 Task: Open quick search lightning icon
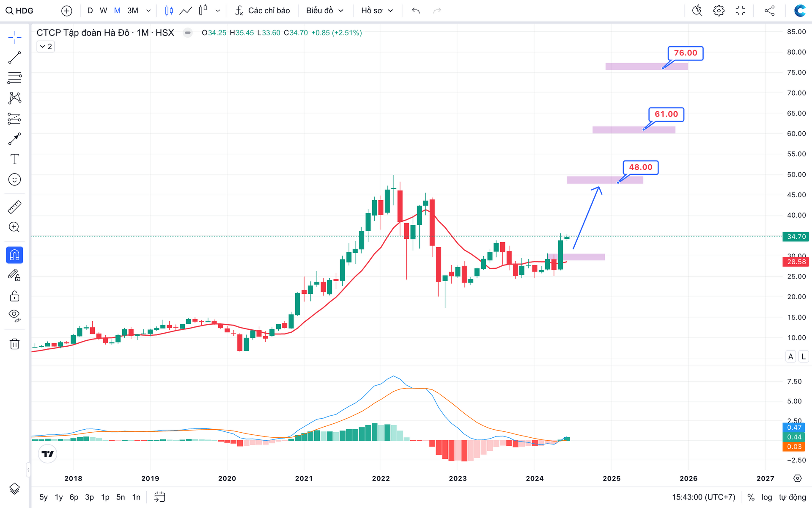click(x=697, y=11)
